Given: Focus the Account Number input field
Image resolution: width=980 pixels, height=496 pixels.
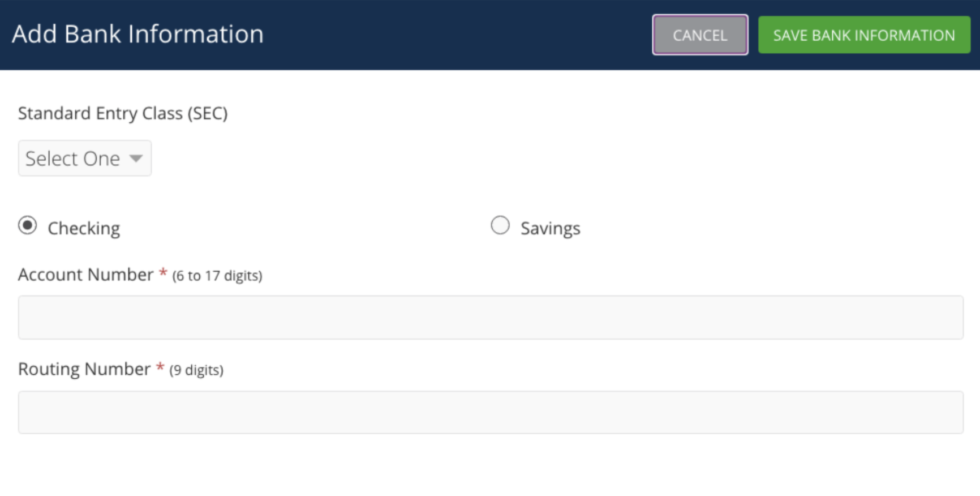Looking at the screenshot, I should (x=491, y=318).
